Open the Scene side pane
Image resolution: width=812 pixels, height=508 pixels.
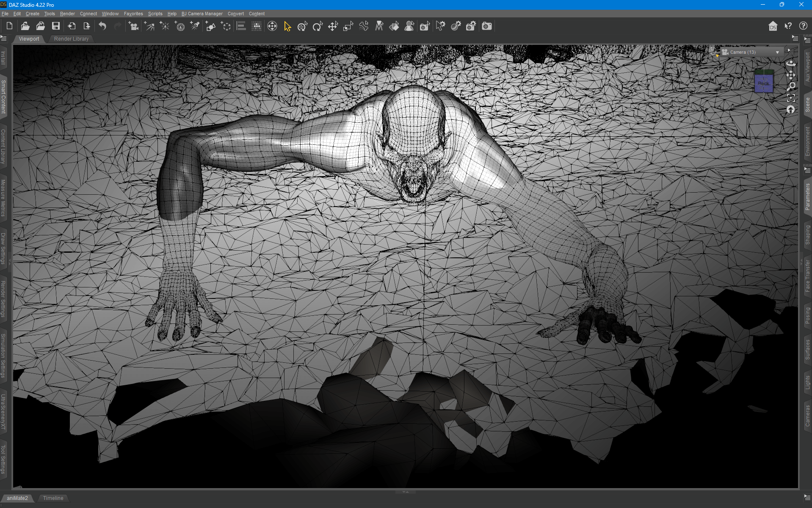[807, 105]
